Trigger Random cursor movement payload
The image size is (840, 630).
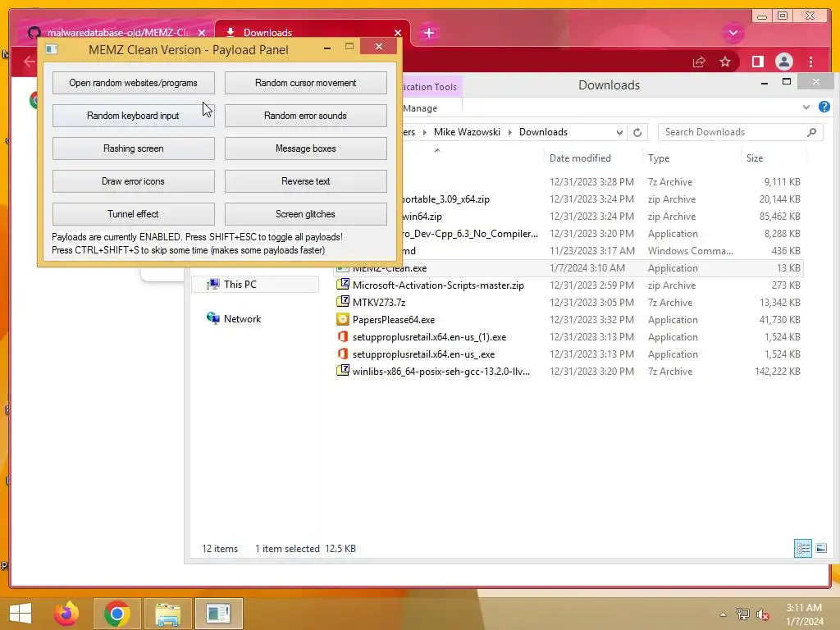coord(305,83)
